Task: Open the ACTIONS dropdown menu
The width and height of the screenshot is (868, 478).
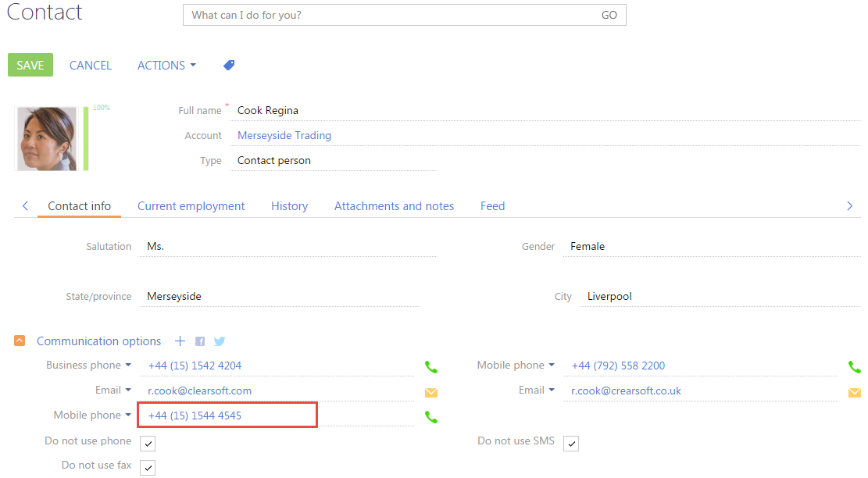Action: point(166,66)
